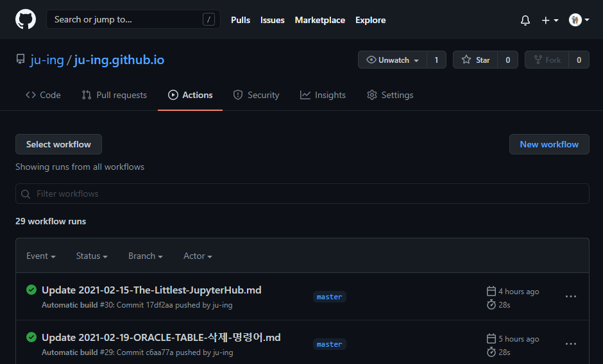Open Marketplace in the top navigation

(319, 20)
